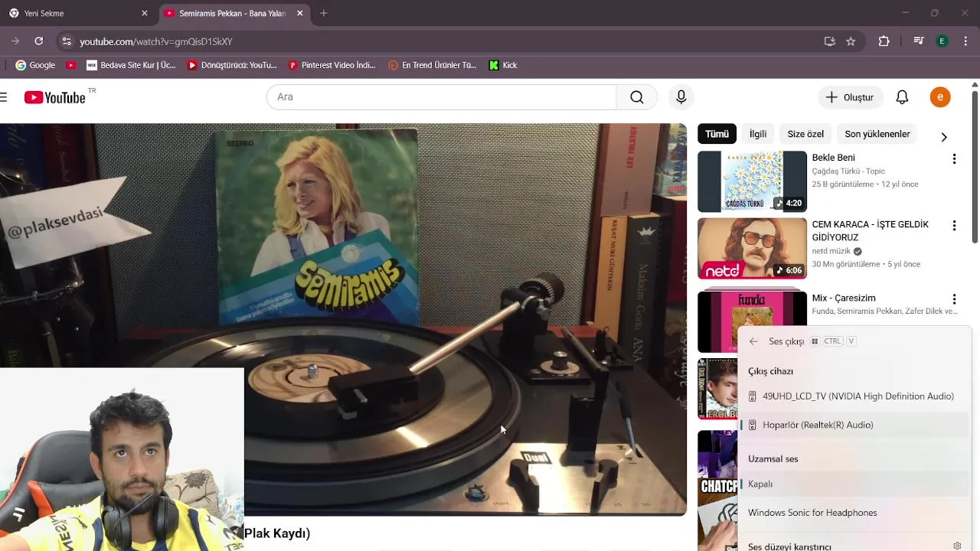Viewport: 980px width, 551px height.
Task: Select Hoparlör (Realtek(R) Audio) output
Action: point(854,425)
